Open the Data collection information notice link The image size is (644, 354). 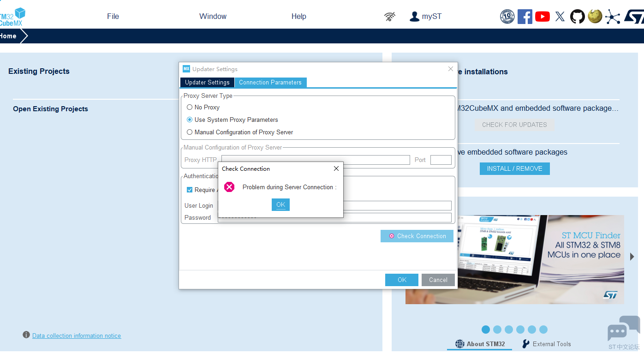coord(77,336)
